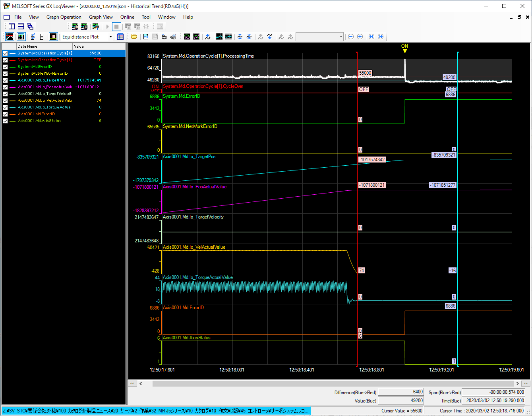Uncheck System.Md.ErrorID in the data list
532x416 pixels.
pos(5,66)
